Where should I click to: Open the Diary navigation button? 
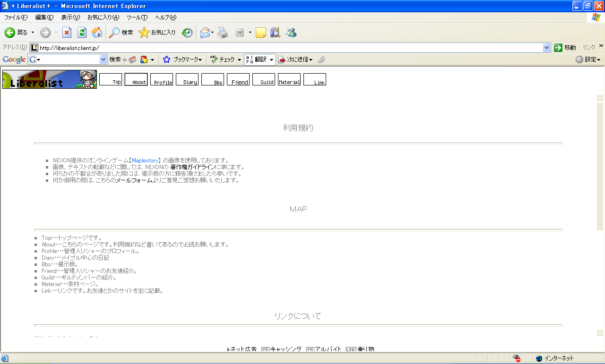coord(187,79)
